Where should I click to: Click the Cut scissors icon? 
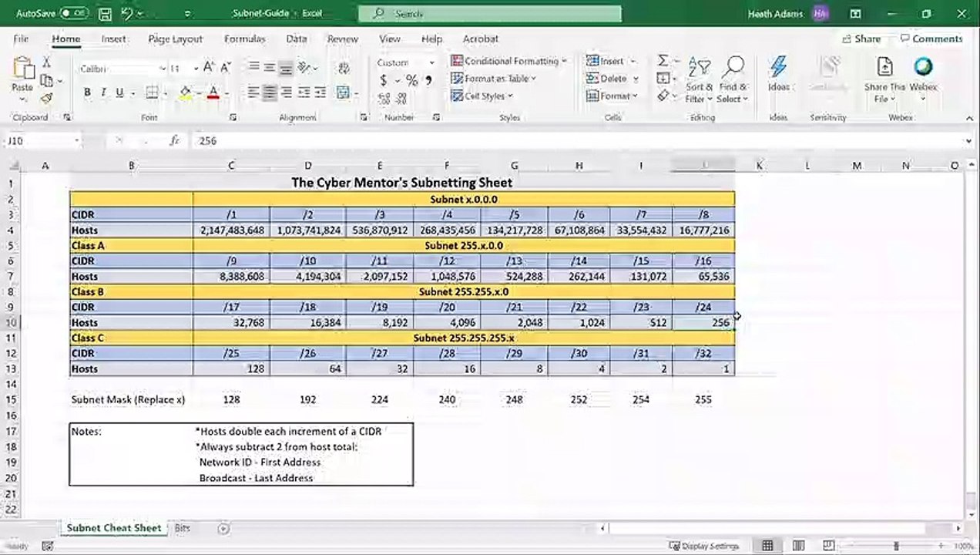pos(47,62)
